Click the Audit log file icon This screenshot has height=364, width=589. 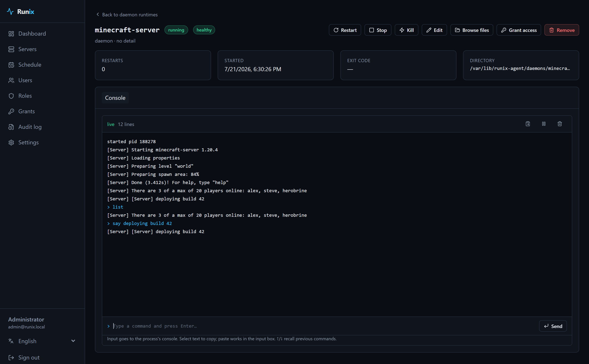tap(11, 127)
